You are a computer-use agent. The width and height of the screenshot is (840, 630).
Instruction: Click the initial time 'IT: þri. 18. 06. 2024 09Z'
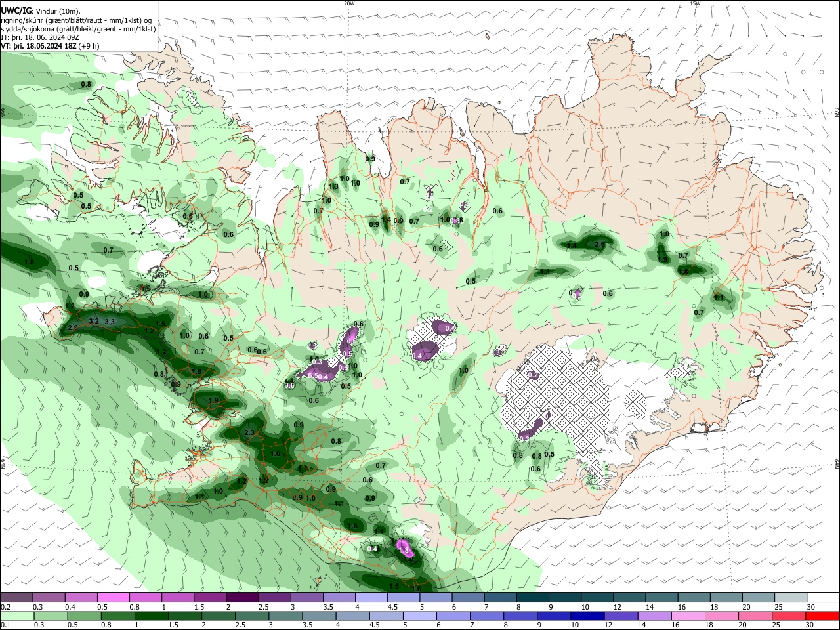[41, 37]
